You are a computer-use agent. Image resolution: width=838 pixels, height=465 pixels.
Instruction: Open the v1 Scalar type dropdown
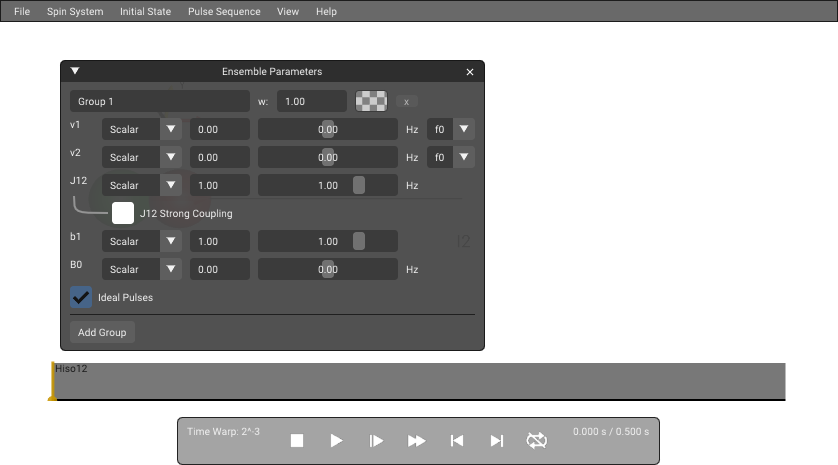(x=142, y=129)
